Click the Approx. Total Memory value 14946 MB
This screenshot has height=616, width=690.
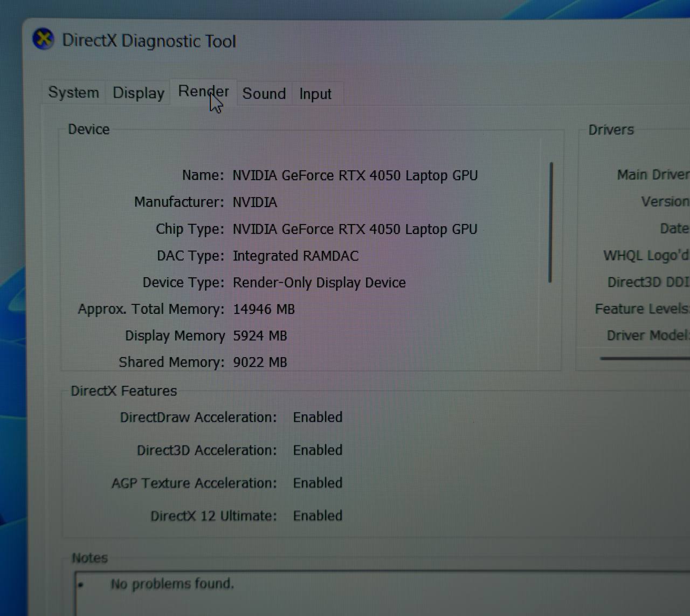click(x=264, y=309)
